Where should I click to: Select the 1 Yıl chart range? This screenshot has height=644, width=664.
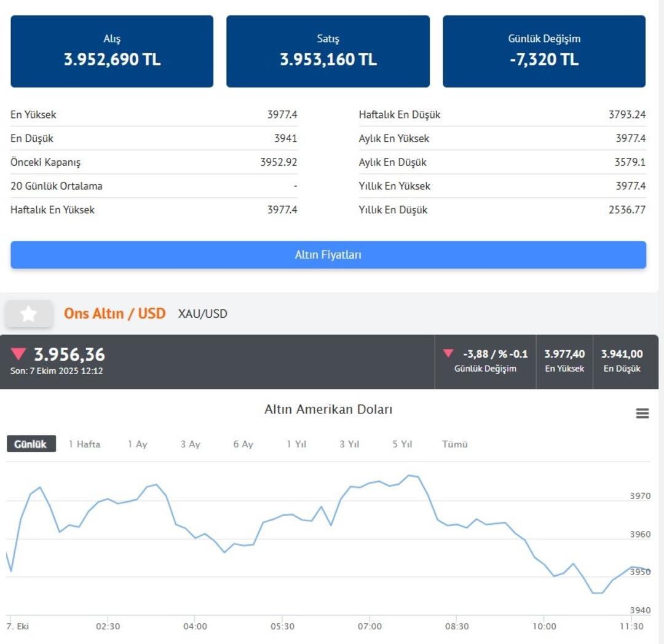click(x=296, y=444)
